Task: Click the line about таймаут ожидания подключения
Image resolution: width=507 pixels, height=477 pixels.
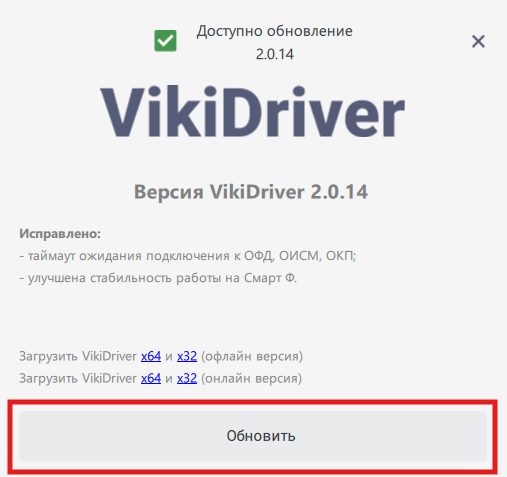Action: pyautogui.click(x=188, y=256)
